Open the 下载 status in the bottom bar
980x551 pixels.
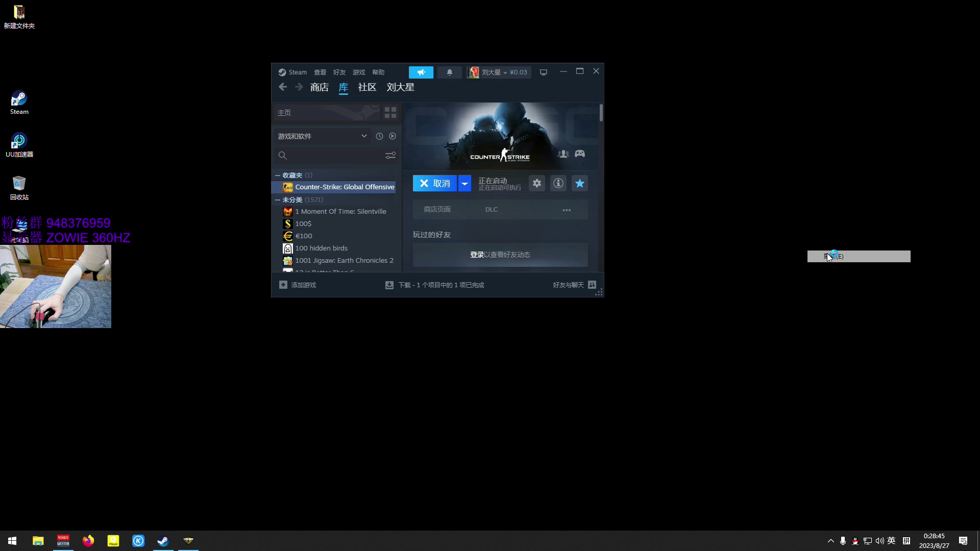434,285
